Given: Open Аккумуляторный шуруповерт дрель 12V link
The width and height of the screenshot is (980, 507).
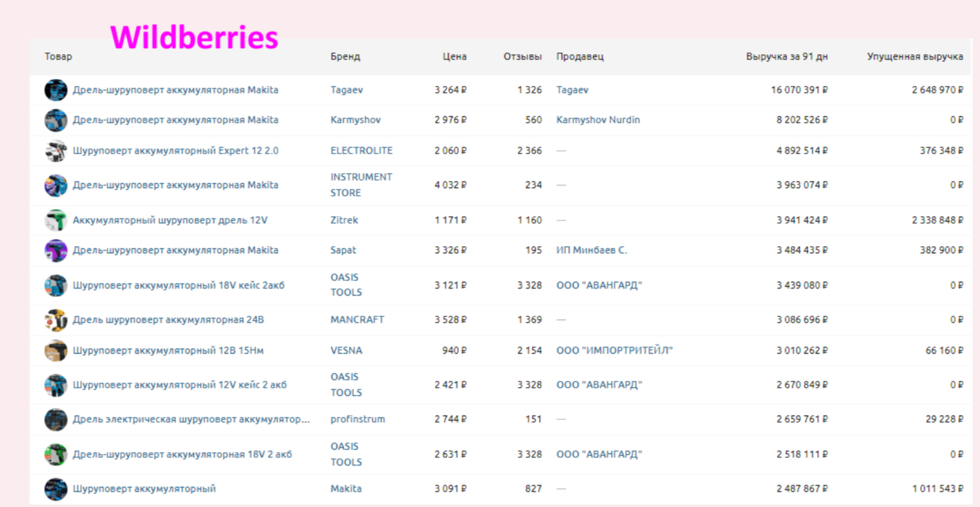Looking at the screenshot, I should tap(170, 220).
